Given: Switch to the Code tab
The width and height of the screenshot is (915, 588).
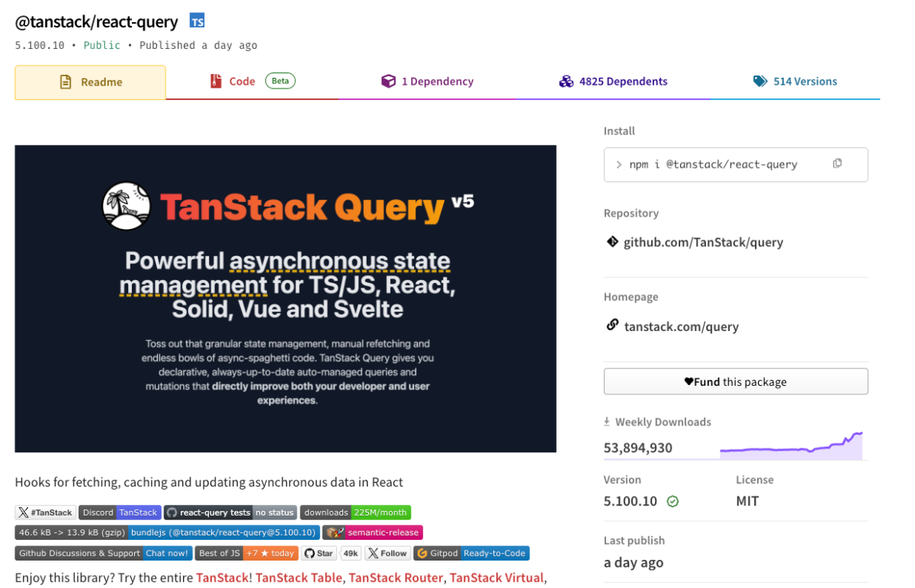Looking at the screenshot, I should click(252, 82).
